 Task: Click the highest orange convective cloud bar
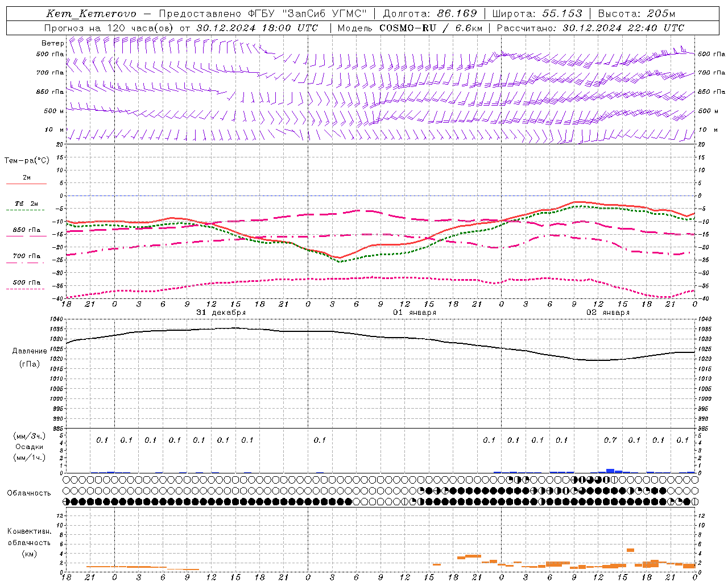[630, 550]
